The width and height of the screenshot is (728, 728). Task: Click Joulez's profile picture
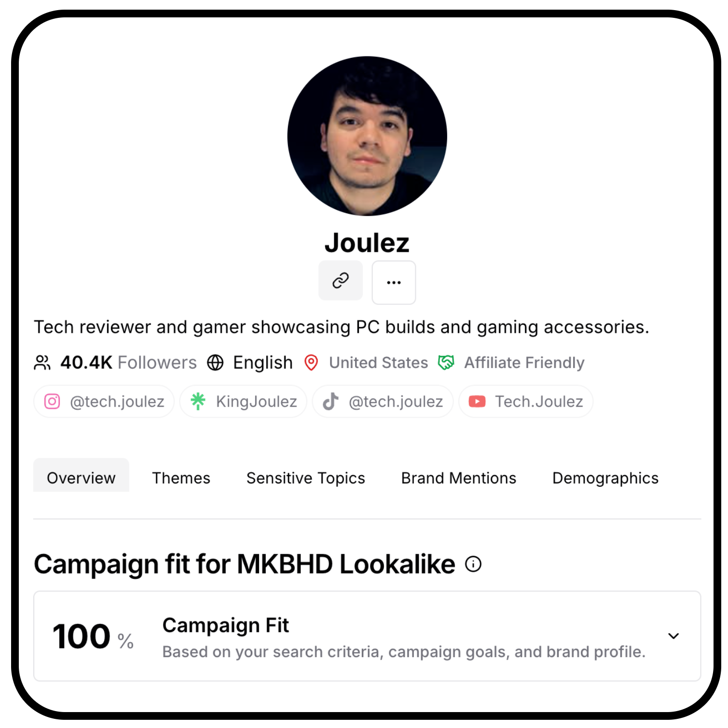point(367,136)
